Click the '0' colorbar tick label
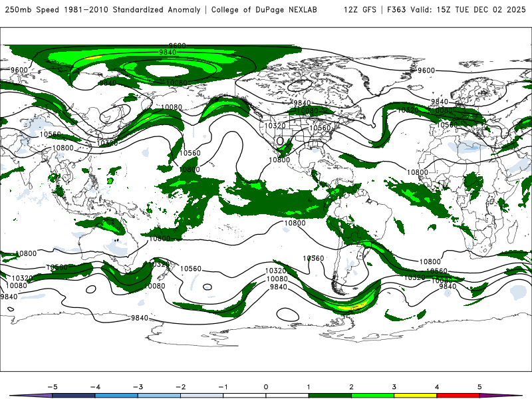The height and width of the screenshot is (399, 532). [266, 387]
